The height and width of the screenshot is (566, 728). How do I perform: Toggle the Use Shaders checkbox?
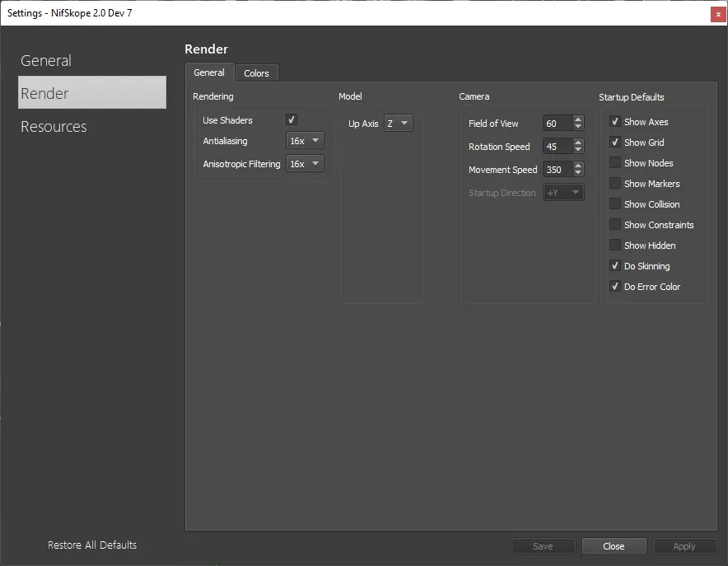291,119
